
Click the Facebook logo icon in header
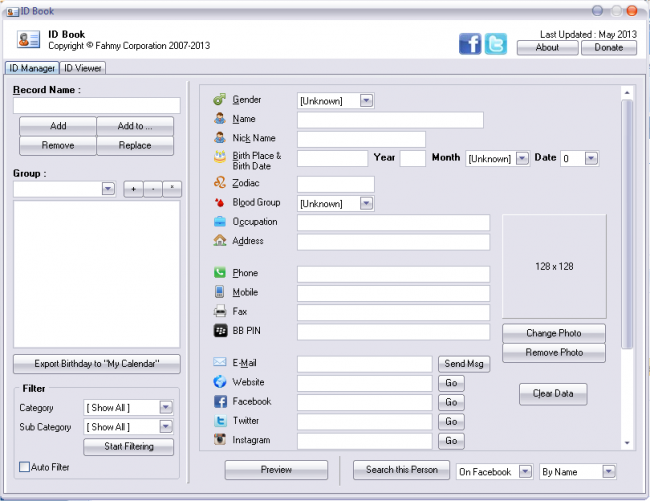(470, 44)
